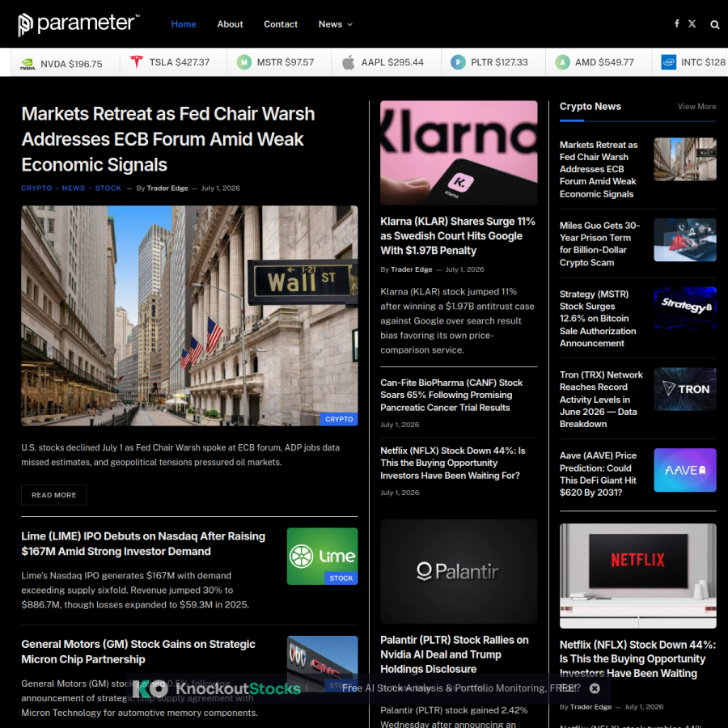
Task: Open the main Markets Retreat headline
Action: [168, 139]
